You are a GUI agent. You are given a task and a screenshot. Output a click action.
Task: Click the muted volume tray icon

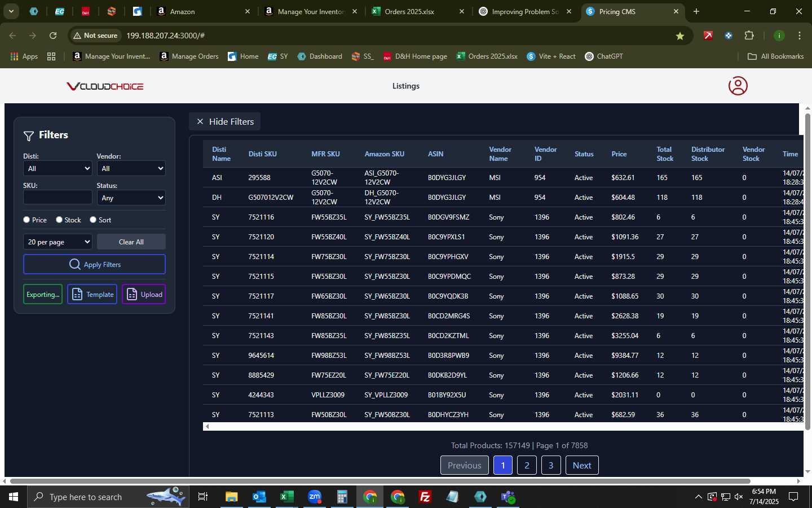pyautogui.click(x=739, y=497)
